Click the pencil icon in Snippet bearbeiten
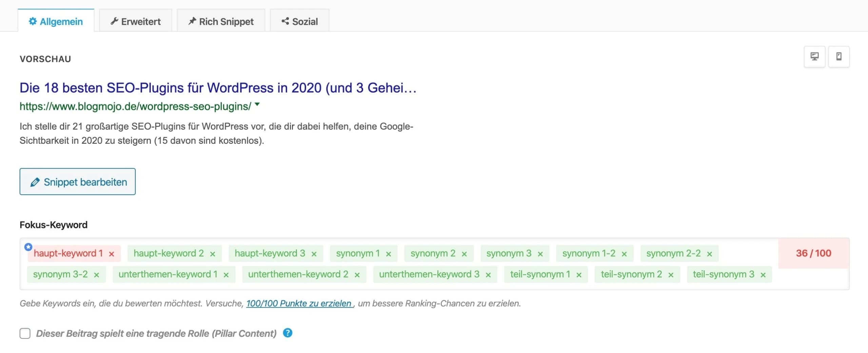The width and height of the screenshot is (868, 353). coord(35,182)
